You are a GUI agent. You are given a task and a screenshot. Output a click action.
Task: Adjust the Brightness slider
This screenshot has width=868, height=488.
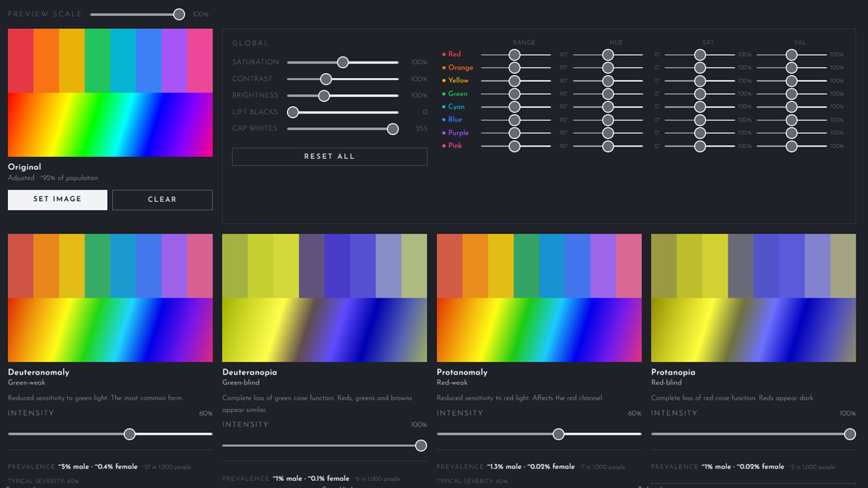(x=323, y=95)
